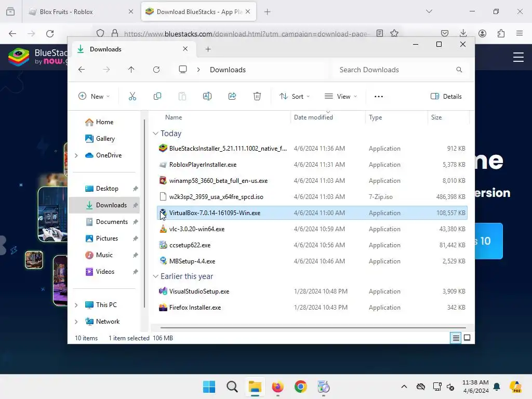Open Firefox application hamburger menu
Screen dimensions: 532x399
click(520, 33)
